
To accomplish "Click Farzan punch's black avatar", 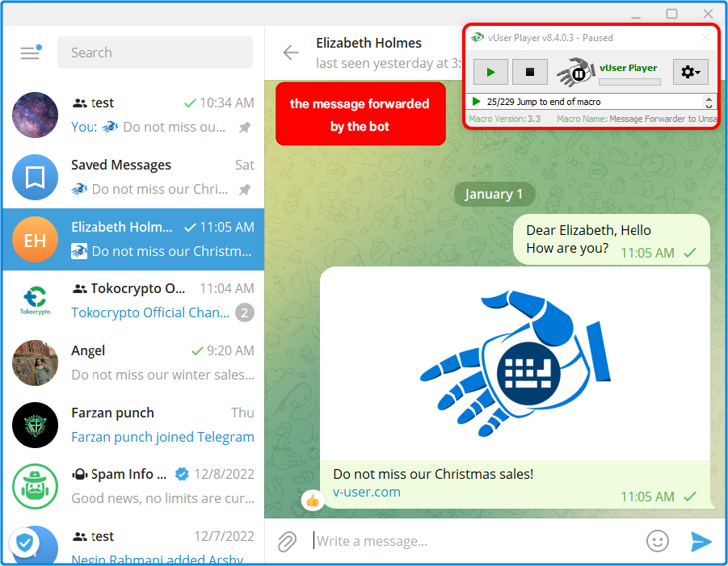I will [x=36, y=425].
